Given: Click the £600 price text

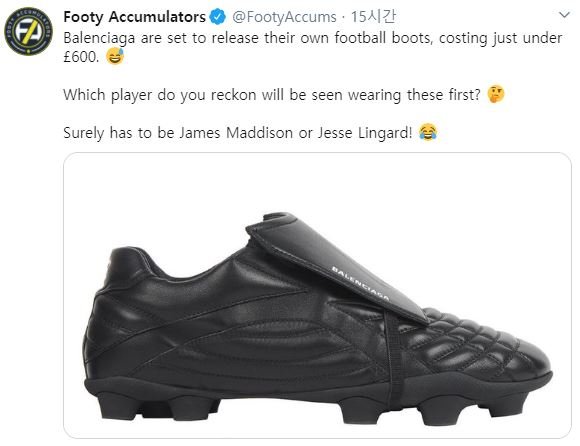Looking at the screenshot, I should 81,57.
